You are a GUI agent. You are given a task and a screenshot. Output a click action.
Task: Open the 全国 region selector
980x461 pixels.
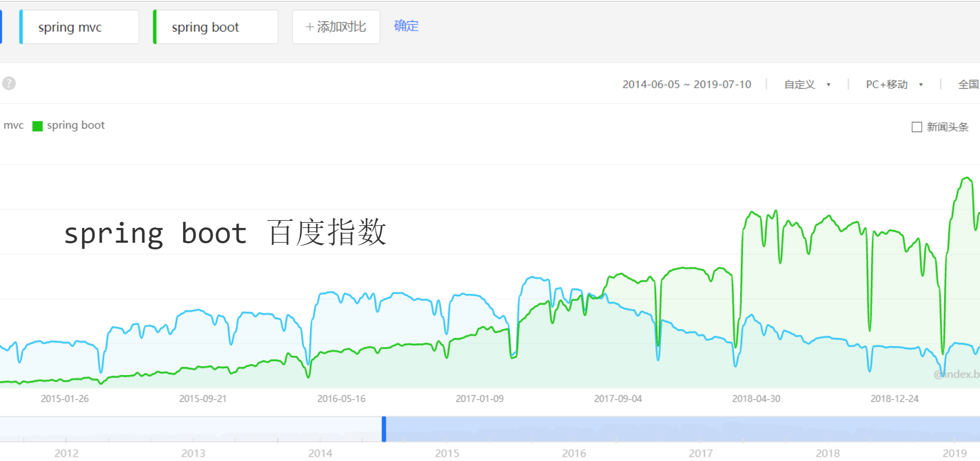coord(968,85)
